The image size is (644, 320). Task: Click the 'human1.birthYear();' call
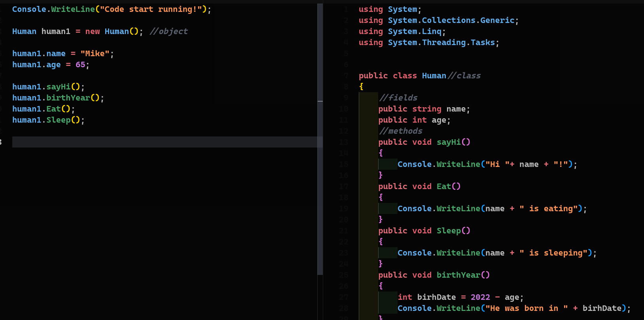[x=58, y=98]
